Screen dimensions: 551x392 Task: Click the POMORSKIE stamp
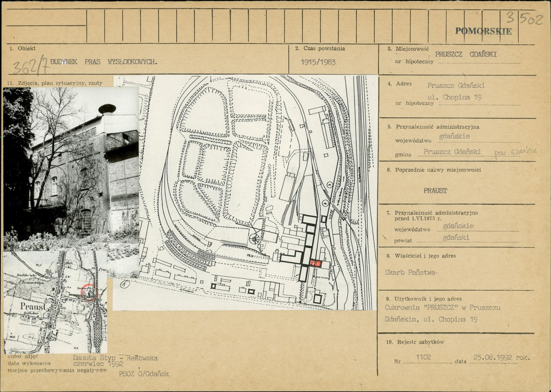483,31
